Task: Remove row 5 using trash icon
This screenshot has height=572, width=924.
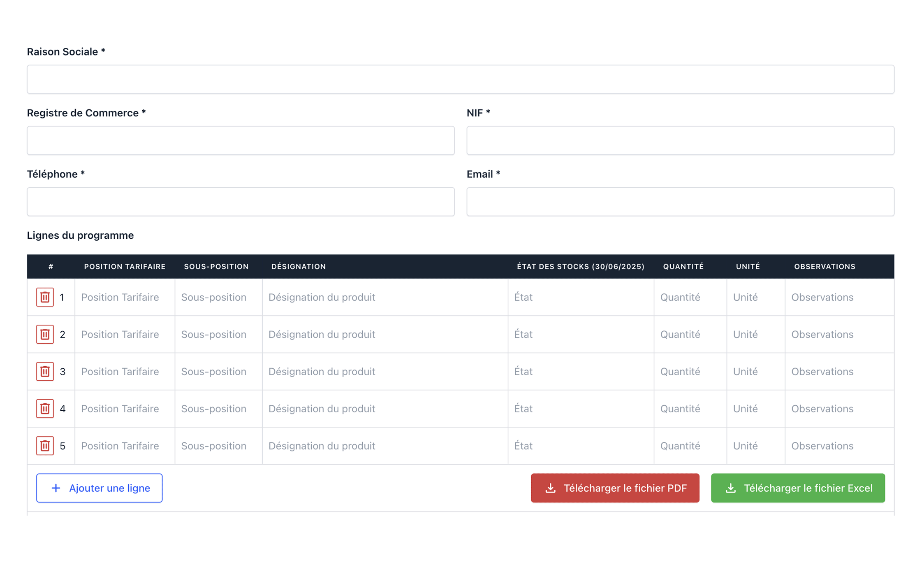Action: [x=45, y=446]
